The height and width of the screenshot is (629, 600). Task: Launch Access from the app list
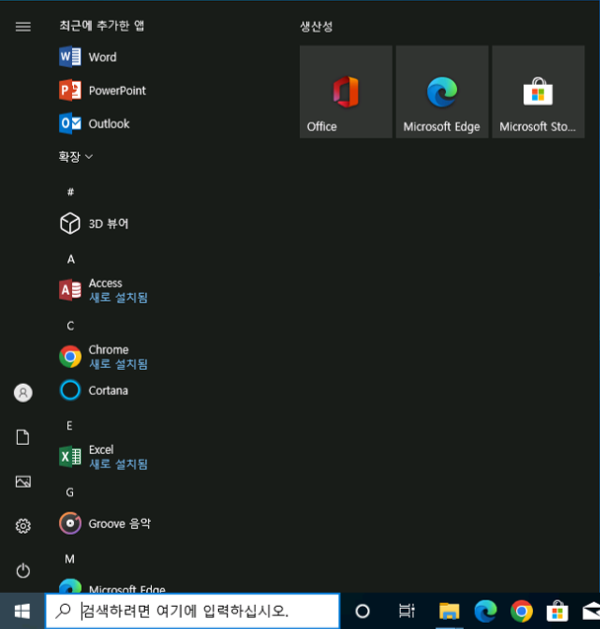coord(103,290)
